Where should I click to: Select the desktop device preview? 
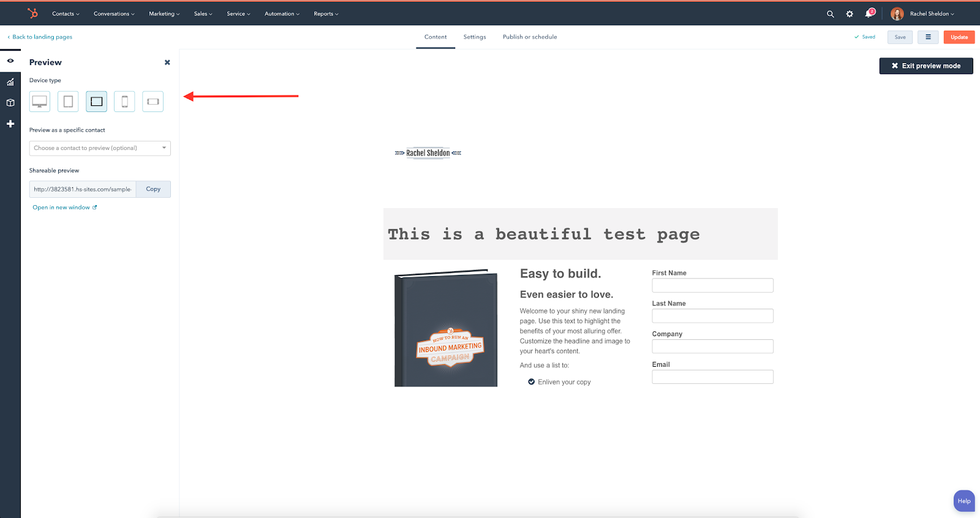40,102
